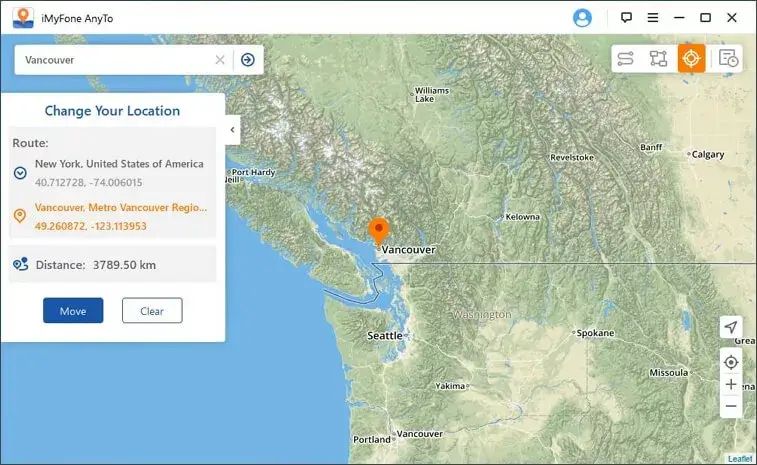Screen dimensions: 757x465
Task: Click the Move button
Action: (73, 311)
